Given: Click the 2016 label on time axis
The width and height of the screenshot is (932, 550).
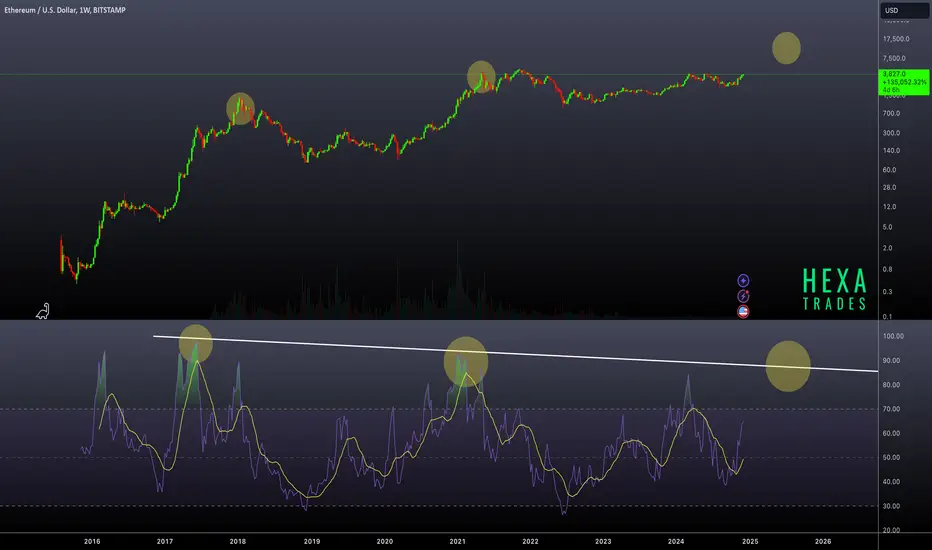Looking at the screenshot, I should 92,541.
